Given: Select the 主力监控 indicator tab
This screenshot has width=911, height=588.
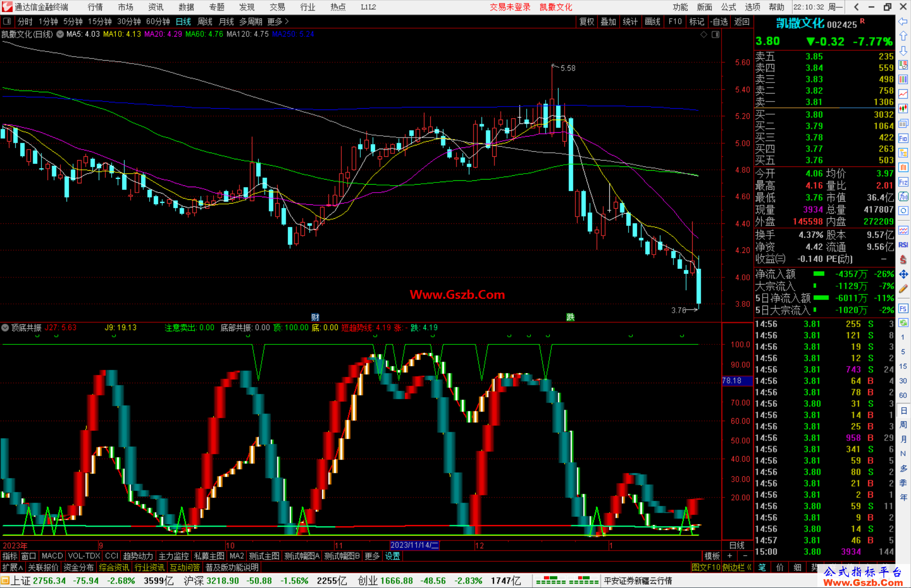Looking at the screenshot, I should tap(173, 556).
